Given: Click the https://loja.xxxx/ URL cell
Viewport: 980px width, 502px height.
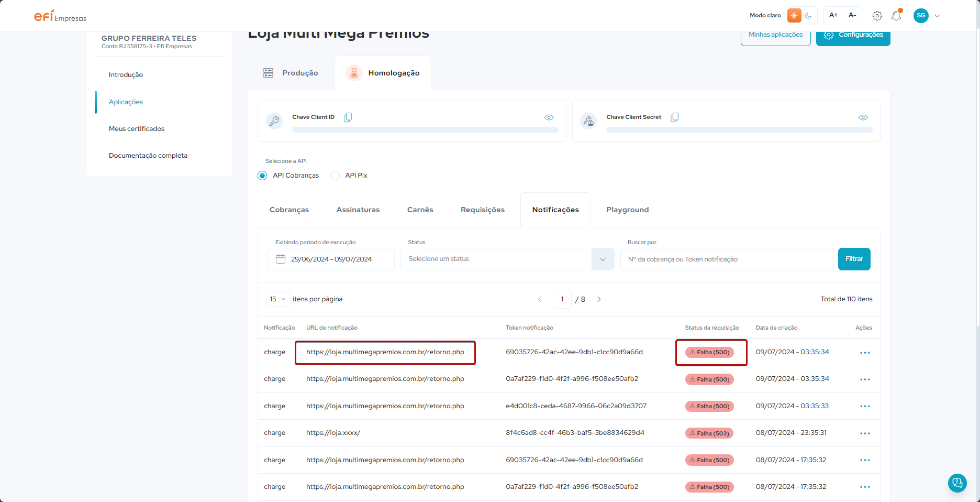Looking at the screenshot, I should click(x=333, y=433).
